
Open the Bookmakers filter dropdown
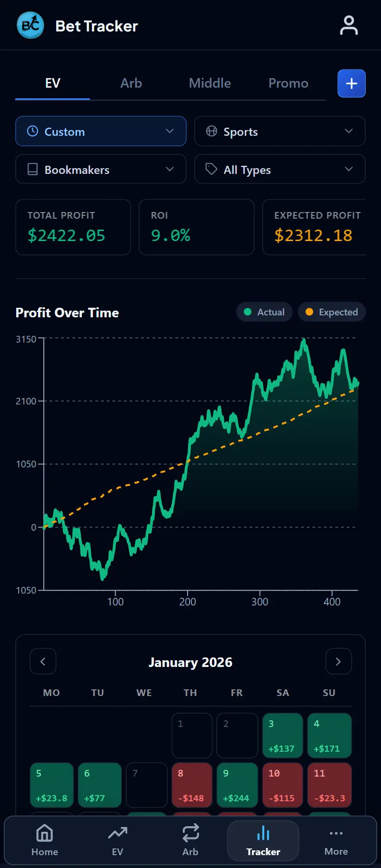click(x=101, y=169)
